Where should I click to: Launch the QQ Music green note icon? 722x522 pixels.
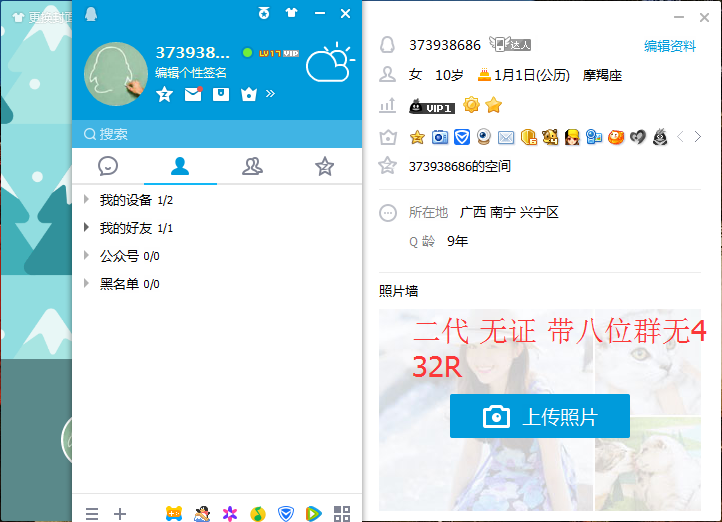click(258, 514)
